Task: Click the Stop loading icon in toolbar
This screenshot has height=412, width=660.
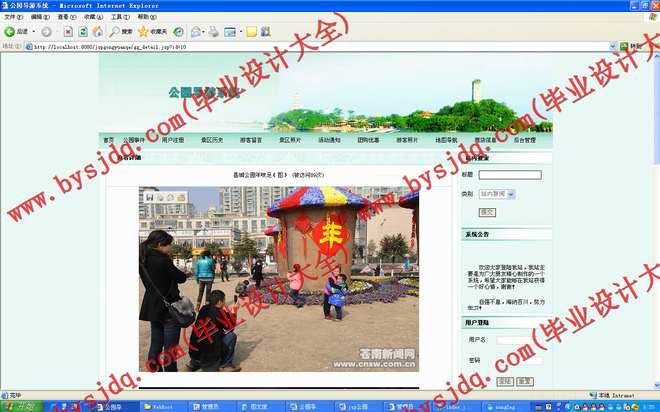Action: [x=68, y=32]
